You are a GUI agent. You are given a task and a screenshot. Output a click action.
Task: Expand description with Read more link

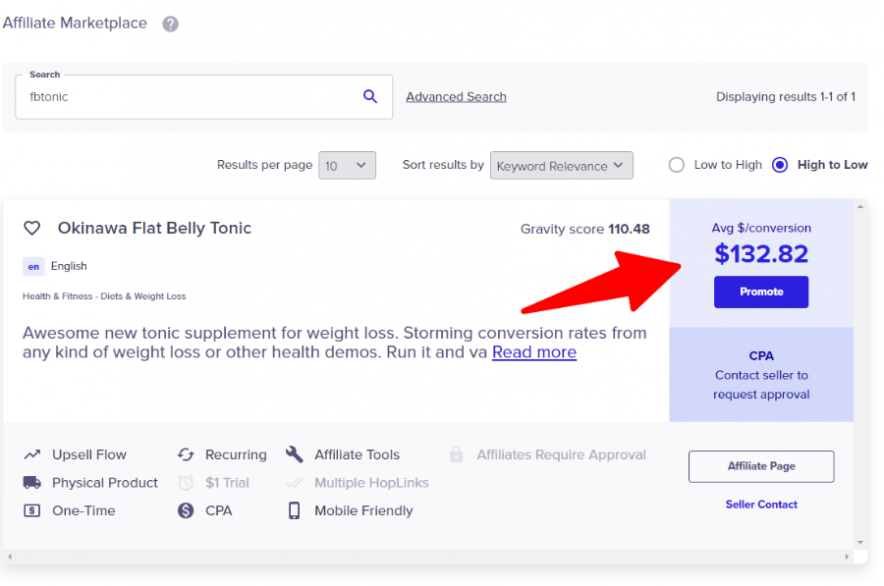(x=534, y=352)
